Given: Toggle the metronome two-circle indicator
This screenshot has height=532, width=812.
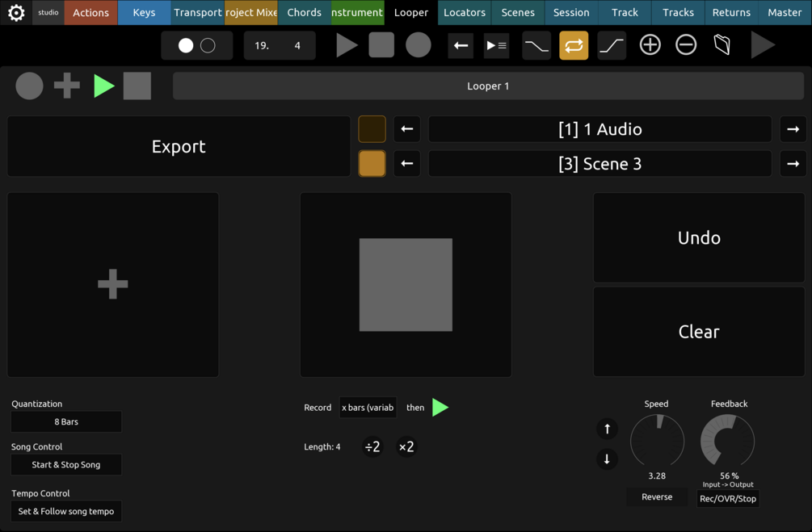Looking at the screenshot, I should click(197, 45).
